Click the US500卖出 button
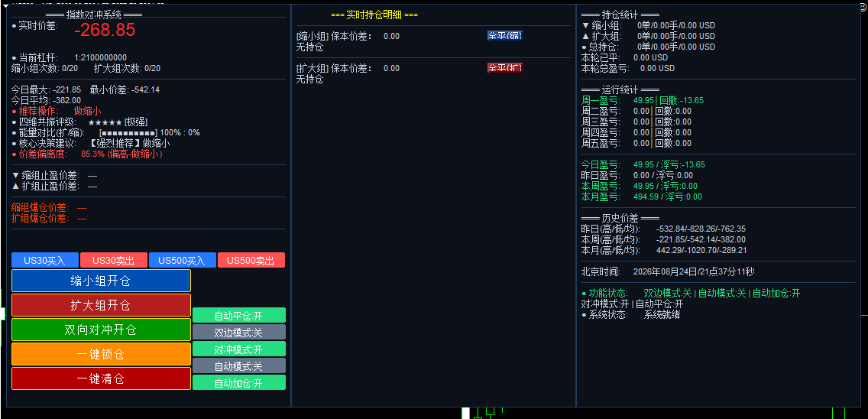This screenshot has height=419, width=868. [x=251, y=261]
